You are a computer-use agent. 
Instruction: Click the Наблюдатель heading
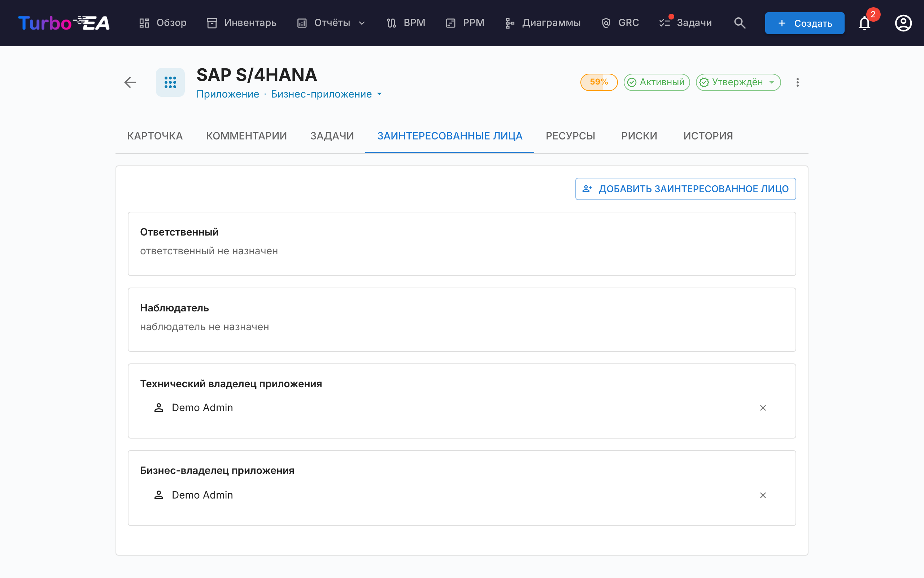pyautogui.click(x=174, y=308)
